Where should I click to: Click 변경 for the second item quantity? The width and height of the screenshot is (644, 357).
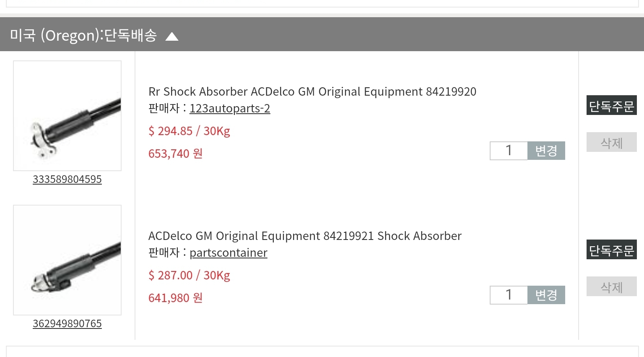(546, 295)
